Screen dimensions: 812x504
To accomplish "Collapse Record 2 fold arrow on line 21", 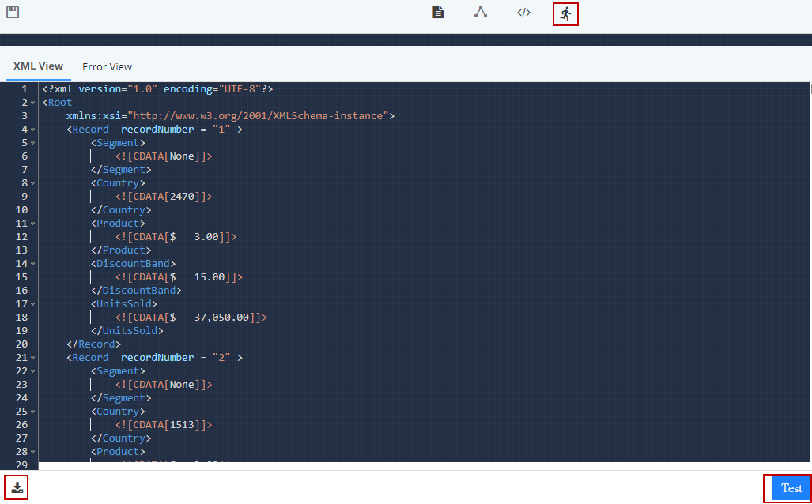I will pos(32,358).
